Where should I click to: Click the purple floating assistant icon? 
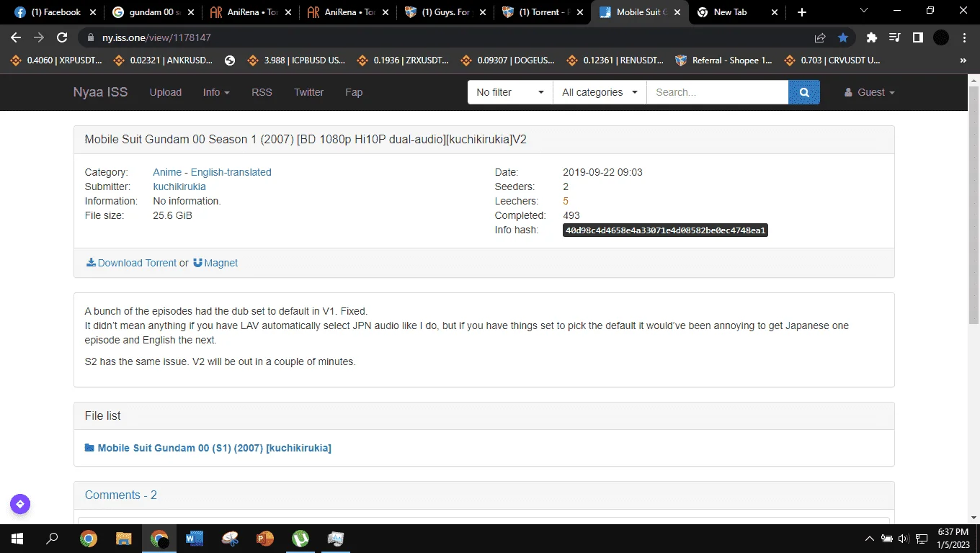click(20, 504)
